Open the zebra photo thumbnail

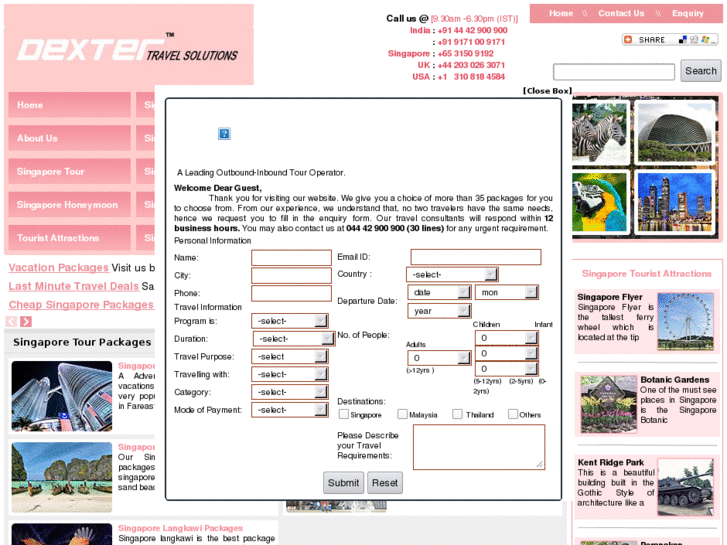click(599, 134)
